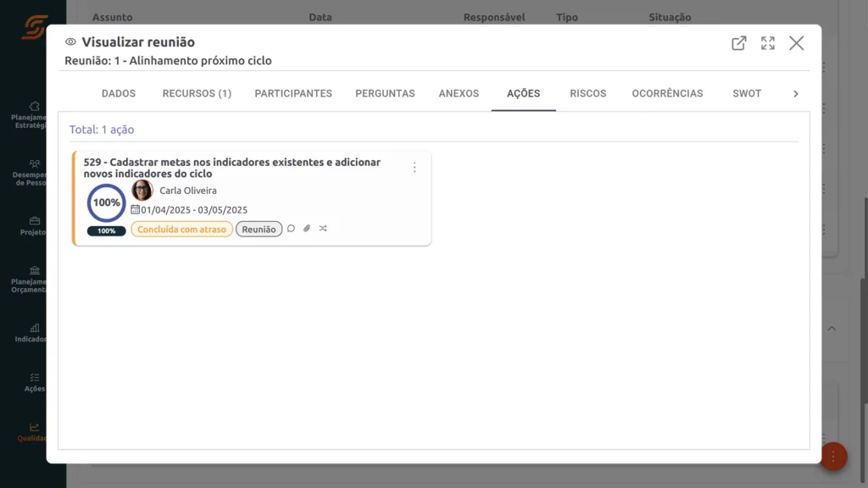Expand the dialog to fullscreen
This screenshot has width=868, height=488.
[767, 43]
